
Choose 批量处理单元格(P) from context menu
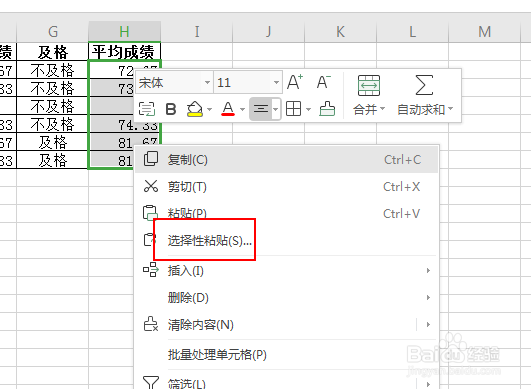[286, 354]
